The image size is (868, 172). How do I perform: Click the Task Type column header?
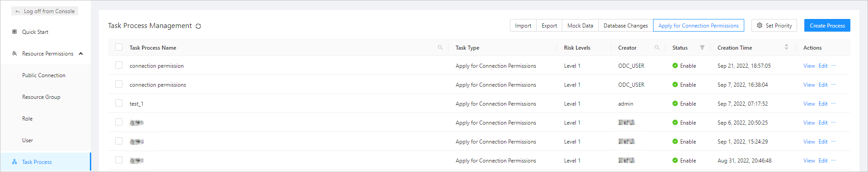coord(467,48)
